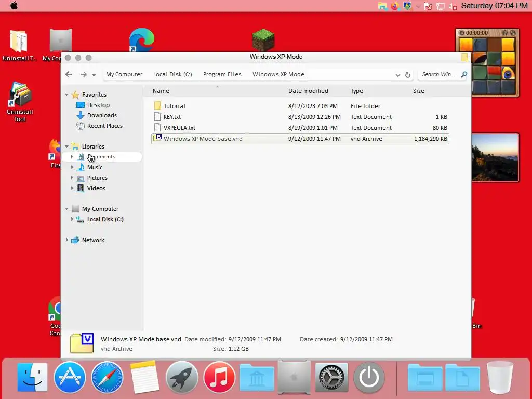This screenshot has width=532, height=399.
Task: Click the Saturday 07:04 PM clock
Action: click(495, 6)
